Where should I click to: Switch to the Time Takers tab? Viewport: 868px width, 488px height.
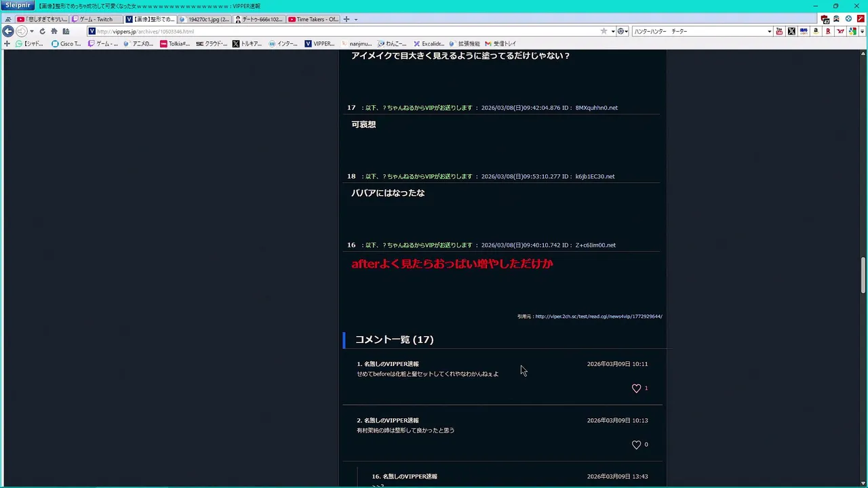313,19
